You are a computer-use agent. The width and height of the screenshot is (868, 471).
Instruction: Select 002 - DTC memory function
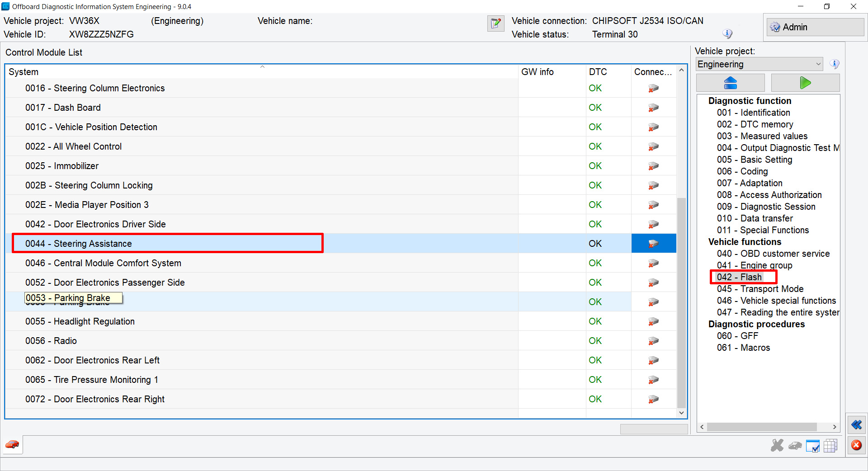point(755,124)
